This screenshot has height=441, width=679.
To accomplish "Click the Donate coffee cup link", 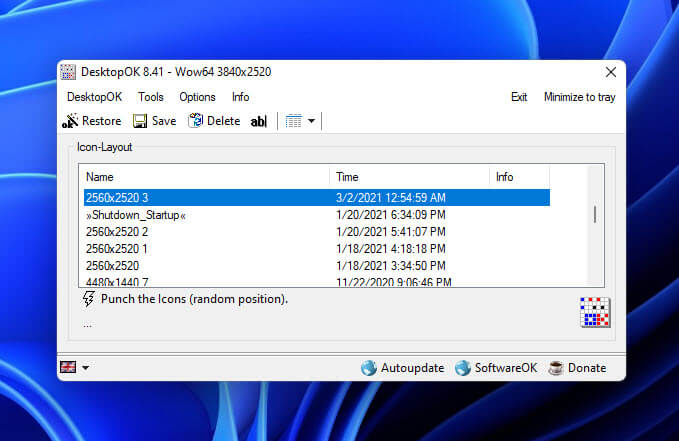I will 577,368.
